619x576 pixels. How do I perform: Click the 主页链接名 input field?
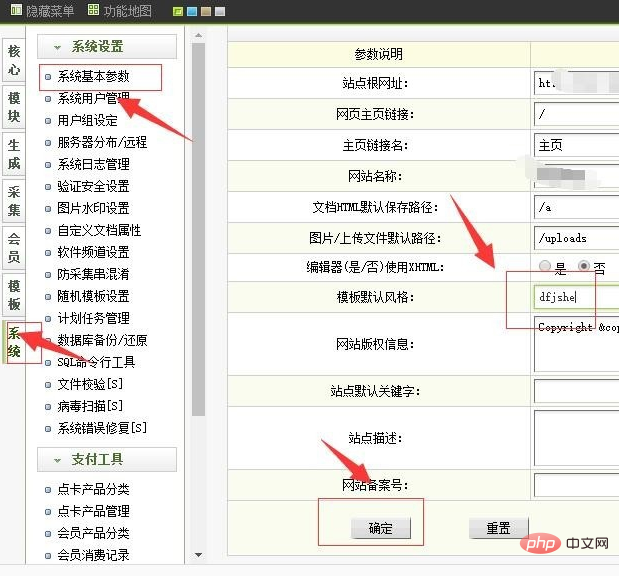point(576,145)
